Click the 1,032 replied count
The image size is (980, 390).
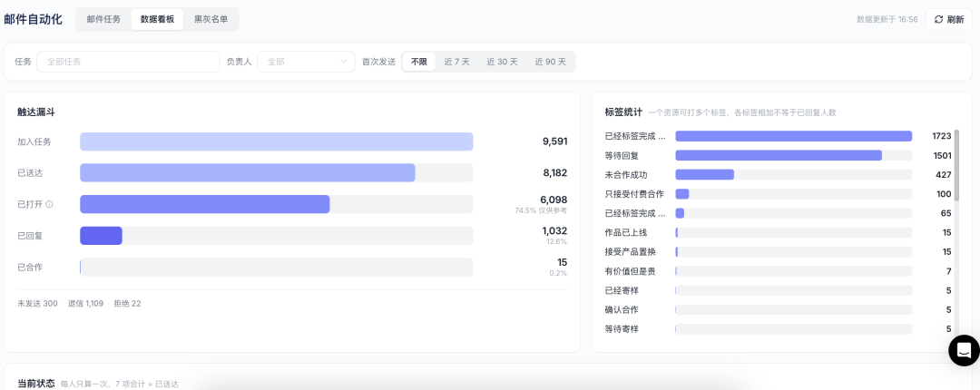554,231
